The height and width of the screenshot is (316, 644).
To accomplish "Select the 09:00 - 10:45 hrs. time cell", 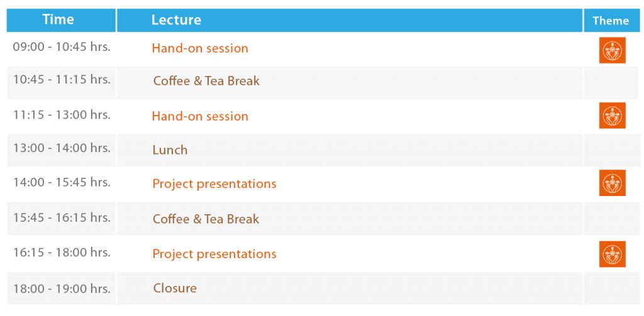I will [x=62, y=46].
